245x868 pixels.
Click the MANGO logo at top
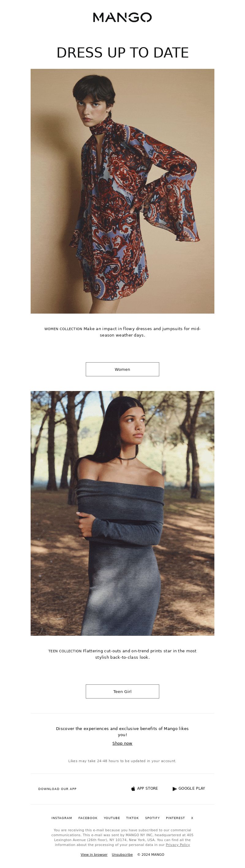[x=122, y=17]
